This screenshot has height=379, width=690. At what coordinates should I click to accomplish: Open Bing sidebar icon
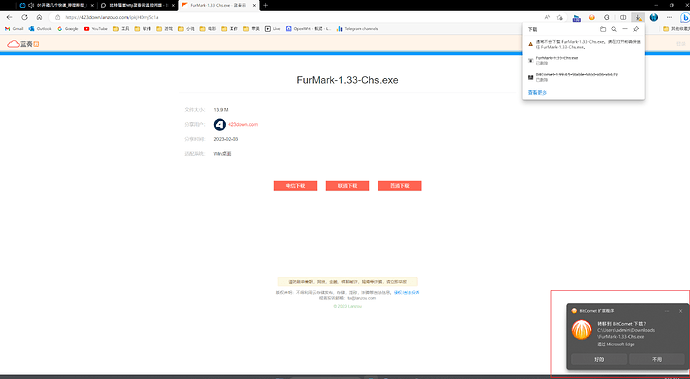pos(685,18)
